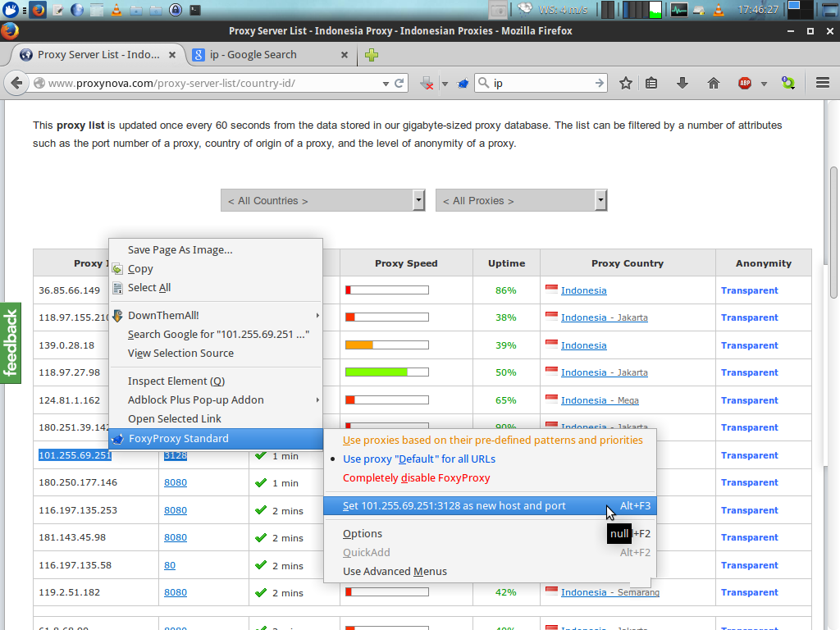The height and width of the screenshot is (630, 840).
Task: Expand the Adblock Plus Pop-up Addon submenu
Action: coord(216,400)
